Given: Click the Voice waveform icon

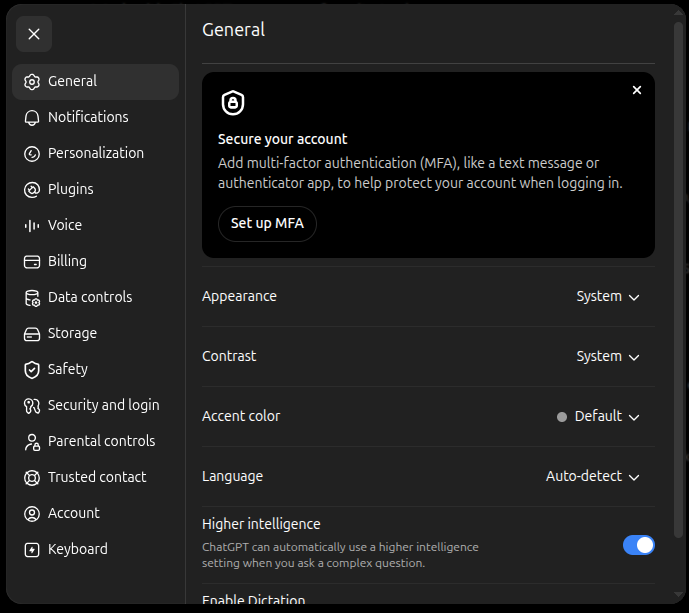Looking at the screenshot, I should pos(32,226).
